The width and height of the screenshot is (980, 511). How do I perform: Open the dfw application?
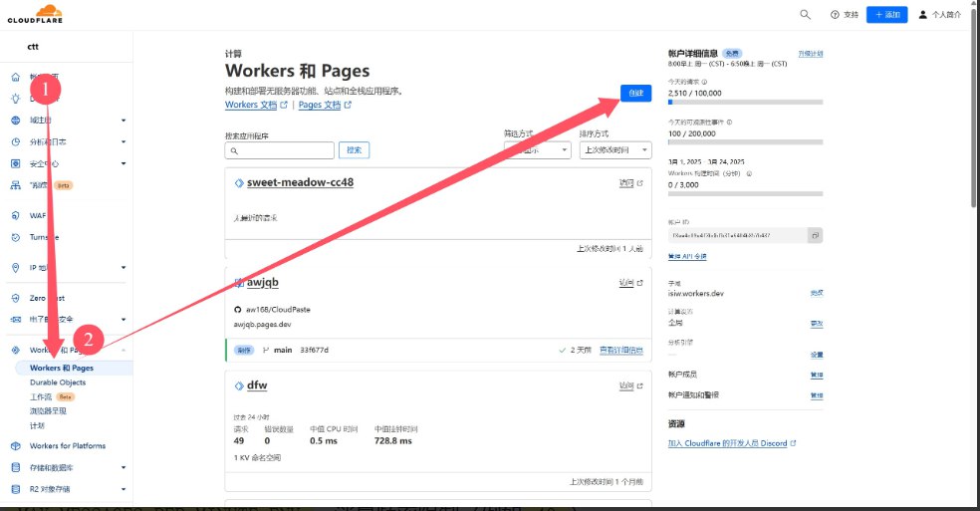257,385
